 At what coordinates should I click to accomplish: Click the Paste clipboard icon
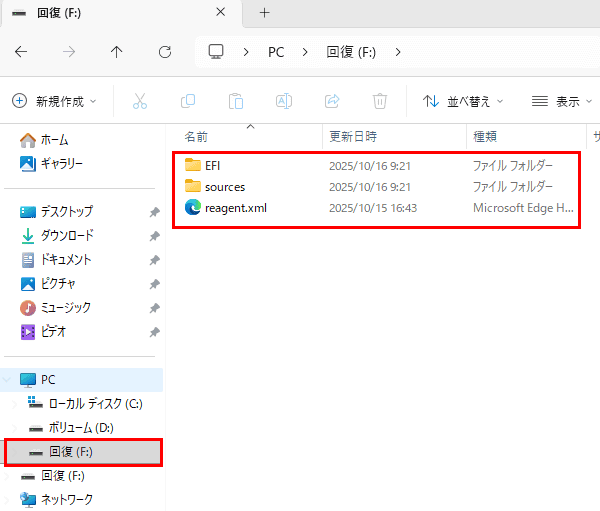[236, 101]
